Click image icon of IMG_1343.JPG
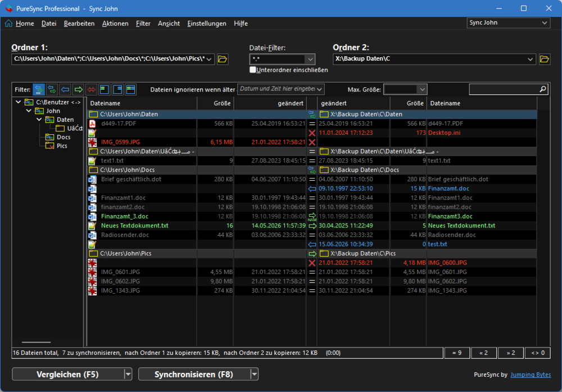The width and height of the screenshot is (562, 392). click(93, 290)
